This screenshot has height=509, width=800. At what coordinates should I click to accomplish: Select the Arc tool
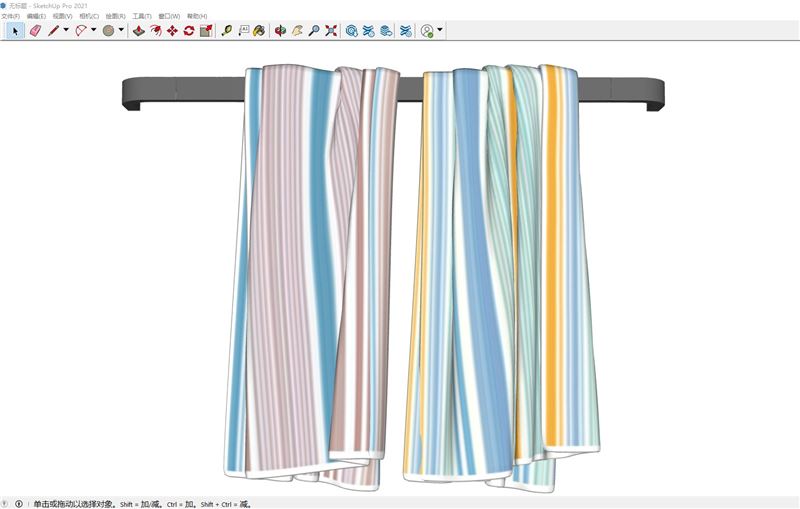coord(81,31)
